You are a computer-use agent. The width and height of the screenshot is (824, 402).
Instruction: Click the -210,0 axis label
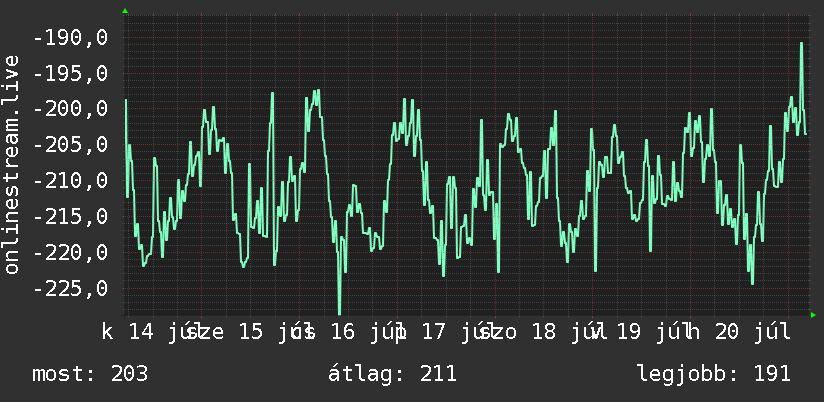tap(71, 181)
